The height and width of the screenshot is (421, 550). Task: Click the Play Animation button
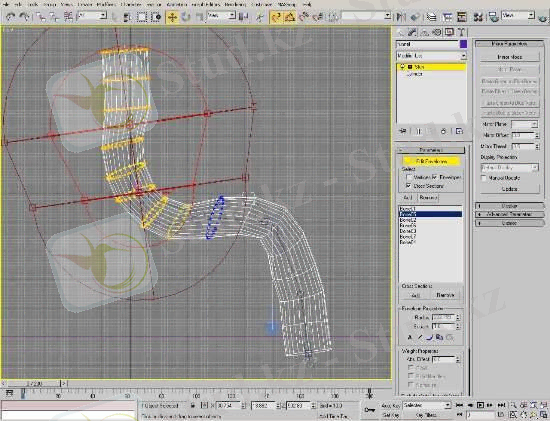click(x=481, y=405)
